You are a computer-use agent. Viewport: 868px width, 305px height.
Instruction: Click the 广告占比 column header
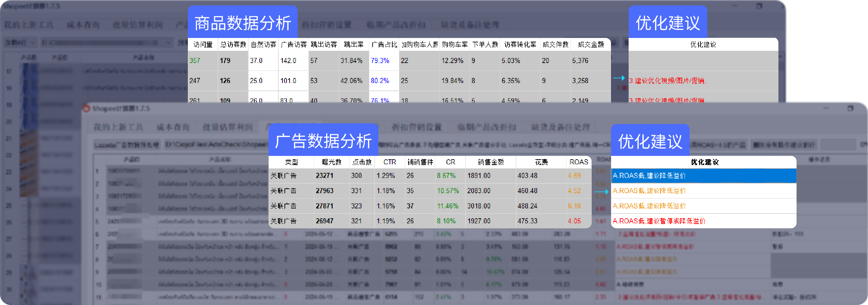tap(384, 45)
